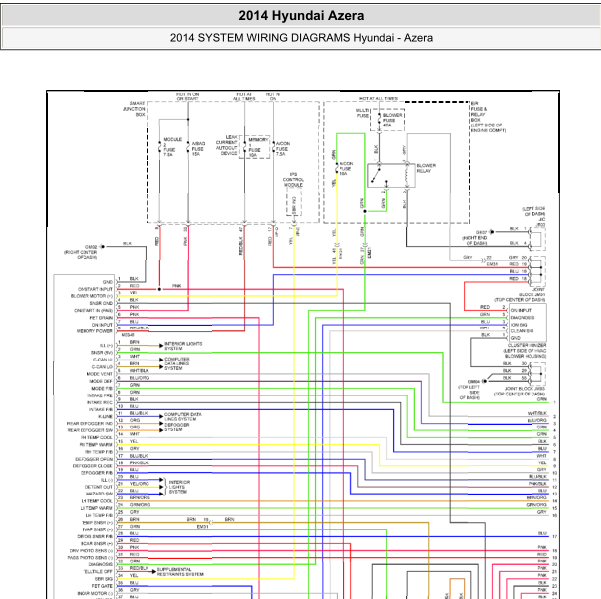Image resolution: width=601 pixels, height=599 pixels.
Task: Click the 'MODE VENT' pin label
Action: pos(100,374)
